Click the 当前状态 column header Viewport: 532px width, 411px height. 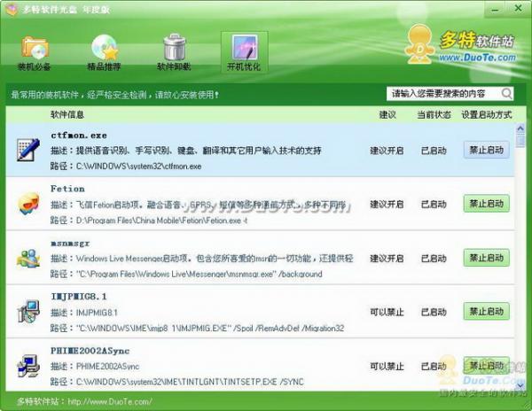pyautogui.click(x=434, y=114)
